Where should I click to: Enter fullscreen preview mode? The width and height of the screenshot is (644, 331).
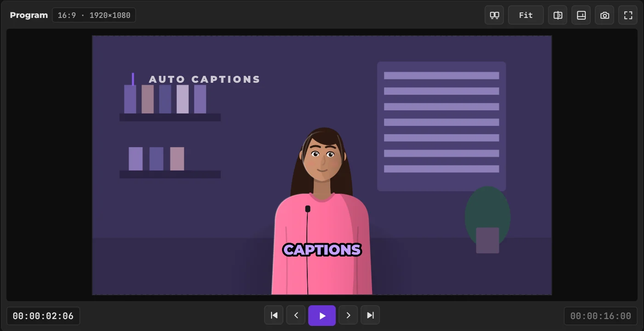[628, 15]
